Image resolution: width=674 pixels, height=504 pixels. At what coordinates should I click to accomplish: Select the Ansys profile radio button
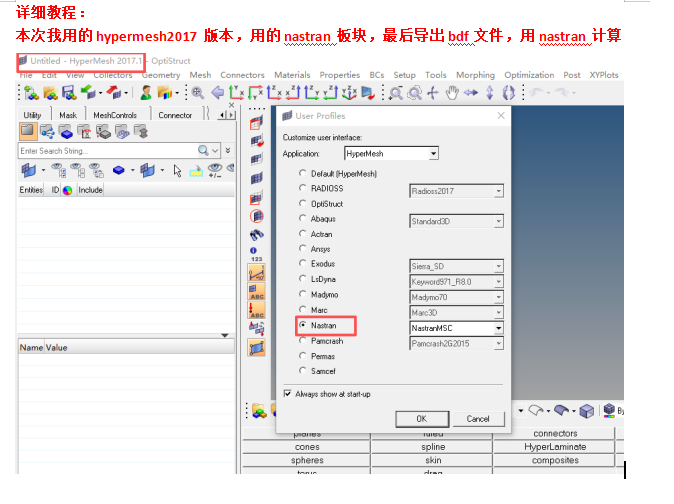(x=303, y=248)
